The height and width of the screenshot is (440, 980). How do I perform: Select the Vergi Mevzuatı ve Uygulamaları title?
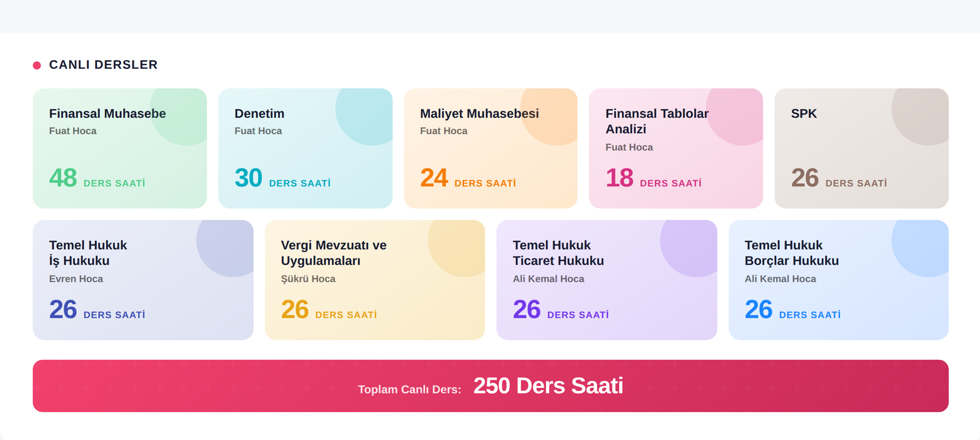[334, 253]
